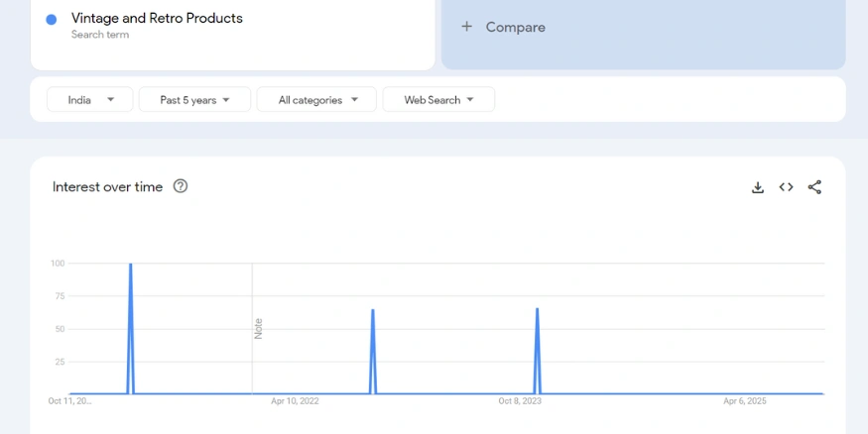Viewport: 868px width, 434px height.
Task: Open the India region dropdown
Action: click(x=90, y=99)
